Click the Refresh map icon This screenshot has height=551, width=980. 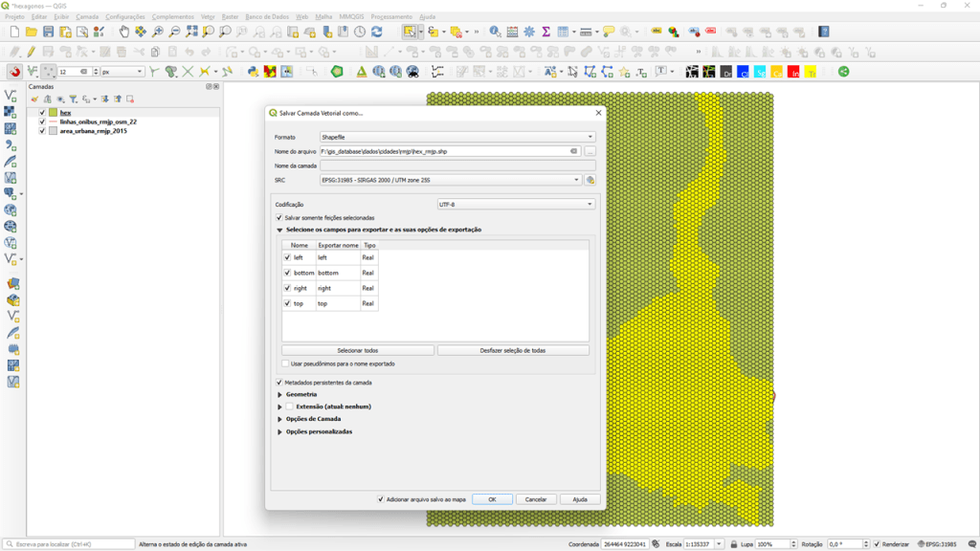coord(376,33)
